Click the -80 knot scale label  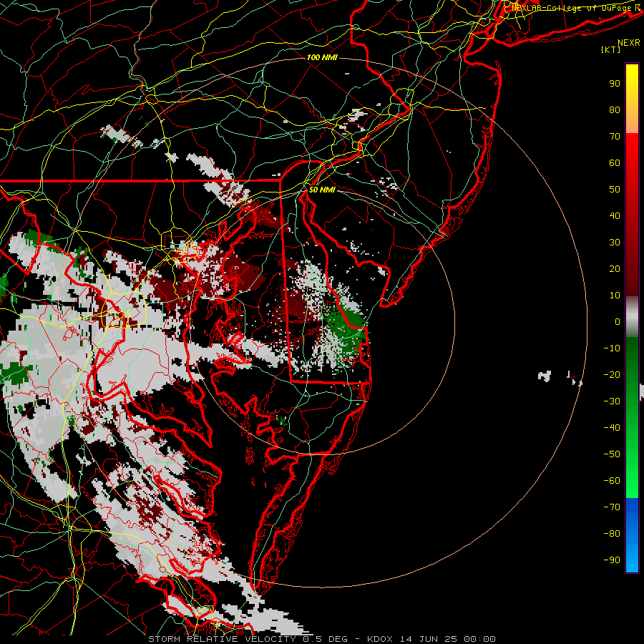point(612,534)
